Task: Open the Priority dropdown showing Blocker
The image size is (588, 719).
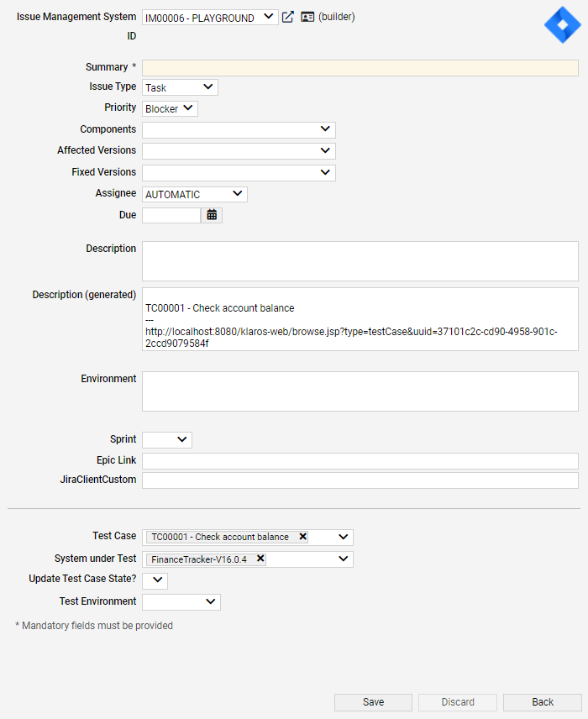Action: pyautogui.click(x=170, y=108)
